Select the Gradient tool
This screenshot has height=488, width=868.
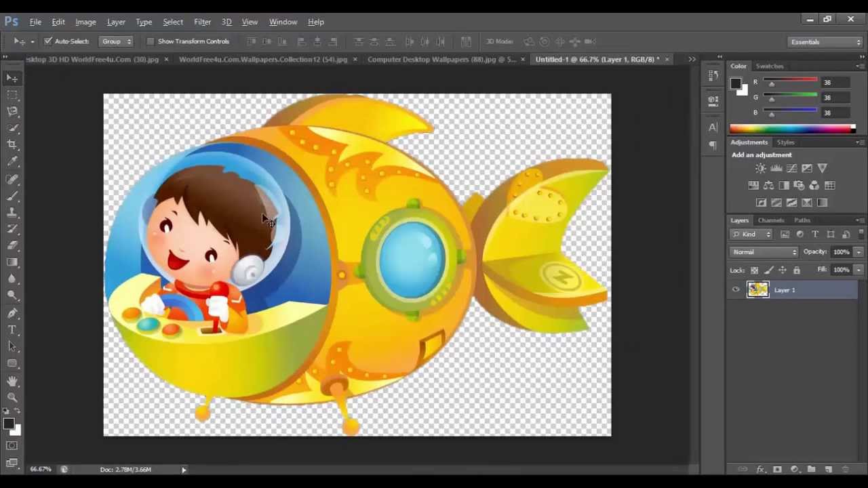pyautogui.click(x=12, y=262)
